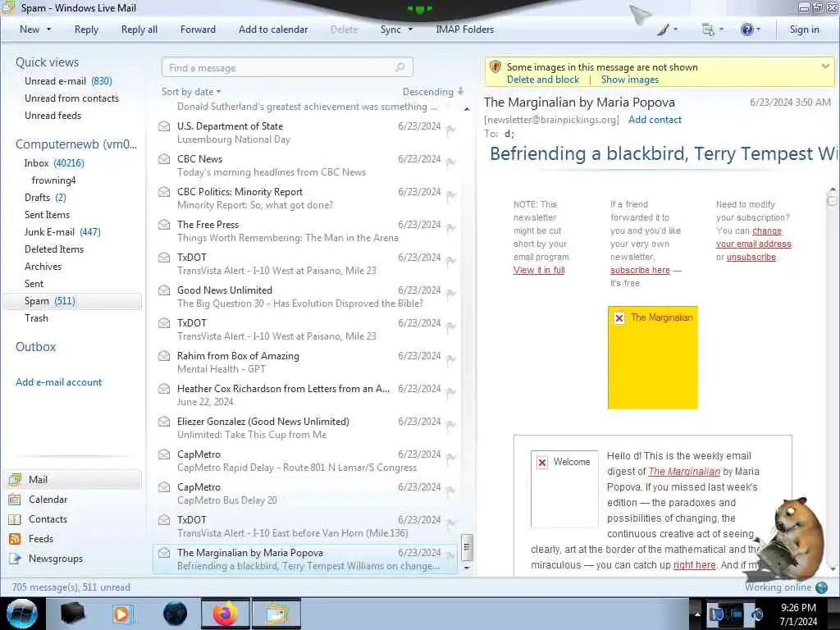Screen dimensions: 840x630
Task: Flag the Good News Unlimited Big Question message
Action: [451, 294]
